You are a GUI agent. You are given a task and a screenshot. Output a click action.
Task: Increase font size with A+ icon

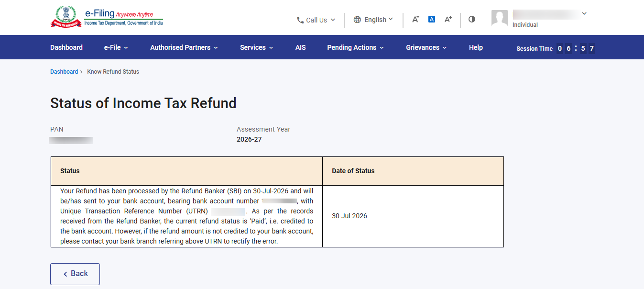pos(448,19)
